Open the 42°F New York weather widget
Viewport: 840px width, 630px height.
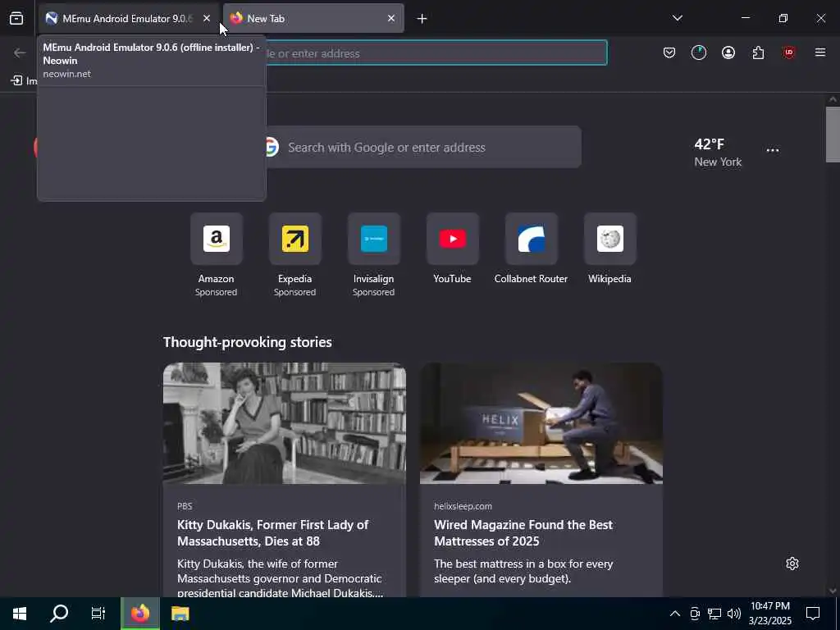(717, 152)
